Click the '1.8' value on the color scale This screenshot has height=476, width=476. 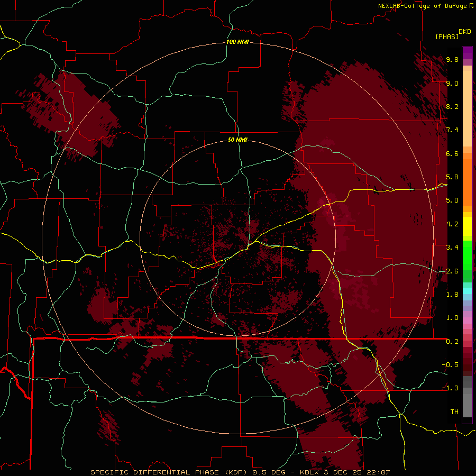coord(452,295)
